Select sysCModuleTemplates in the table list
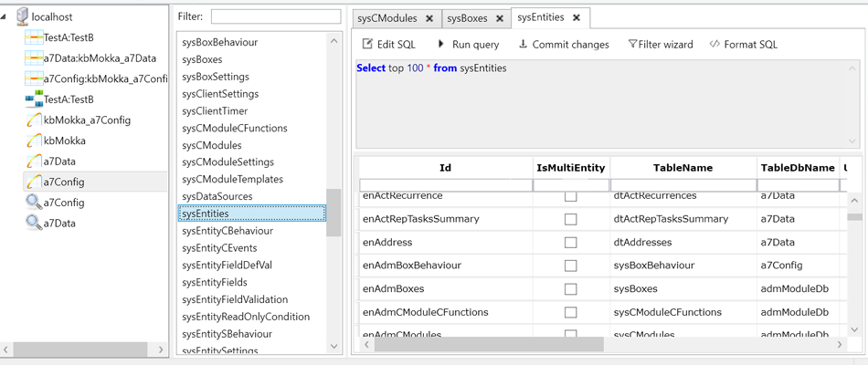 [232, 179]
